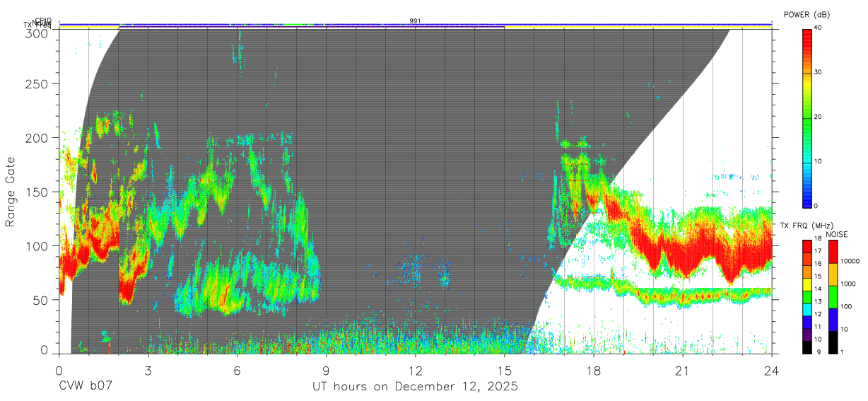Click the y-axis tick label '250'
Image resolution: width=868 pixels, height=401 pixels.
(x=38, y=83)
